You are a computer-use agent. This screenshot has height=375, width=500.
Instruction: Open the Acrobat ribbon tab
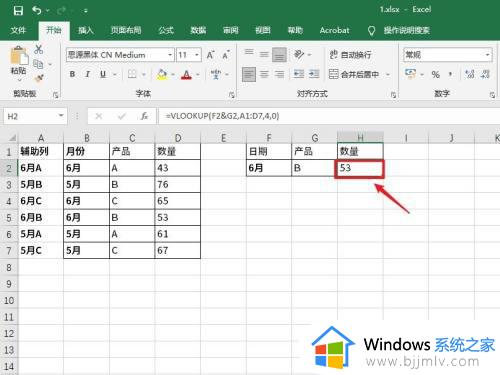tap(334, 30)
